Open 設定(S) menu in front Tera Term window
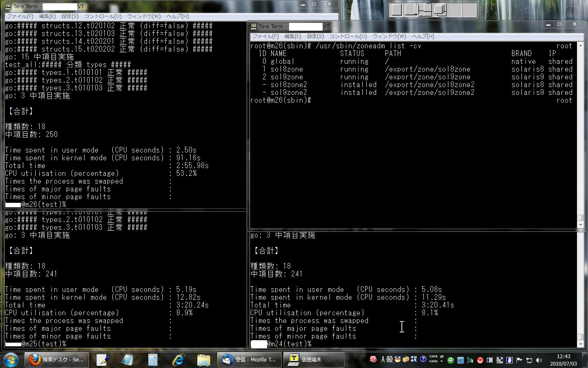This screenshot has width=588, height=368. 315,36
